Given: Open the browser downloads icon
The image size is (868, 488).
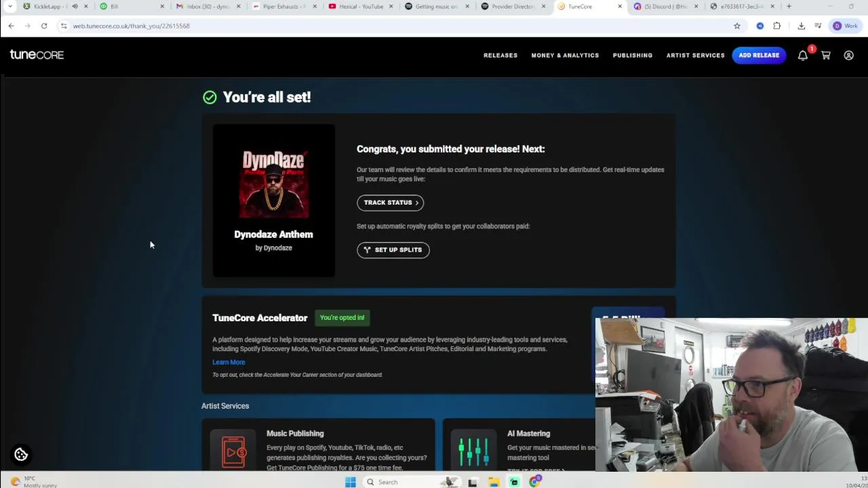Looking at the screenshot, I should tap(802, 26).
